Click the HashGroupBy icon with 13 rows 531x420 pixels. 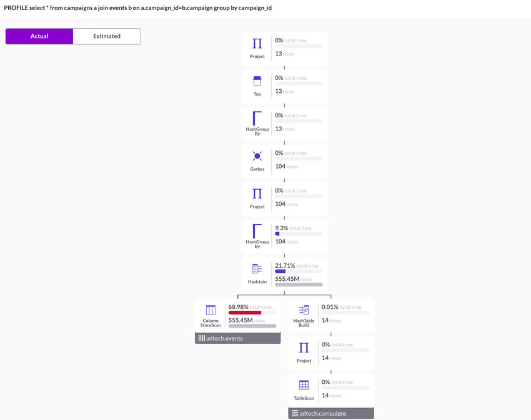click(257, 118)
